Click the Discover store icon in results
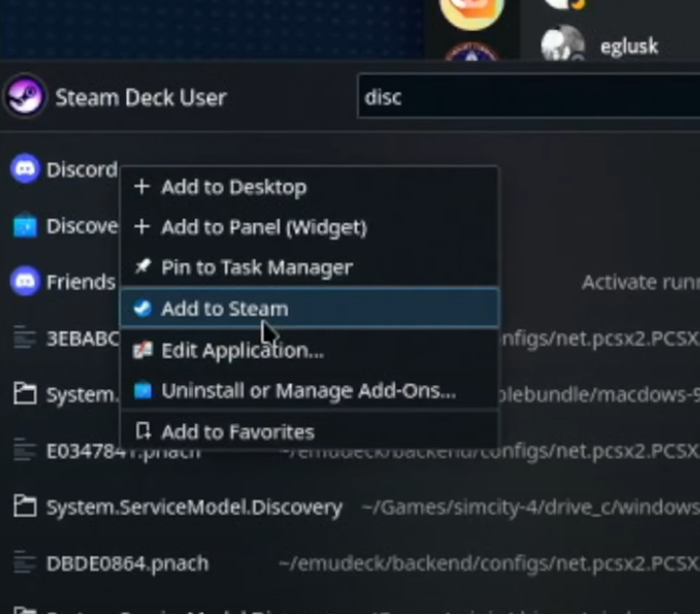Screen dimensions: 700x614 coord(25,225)
